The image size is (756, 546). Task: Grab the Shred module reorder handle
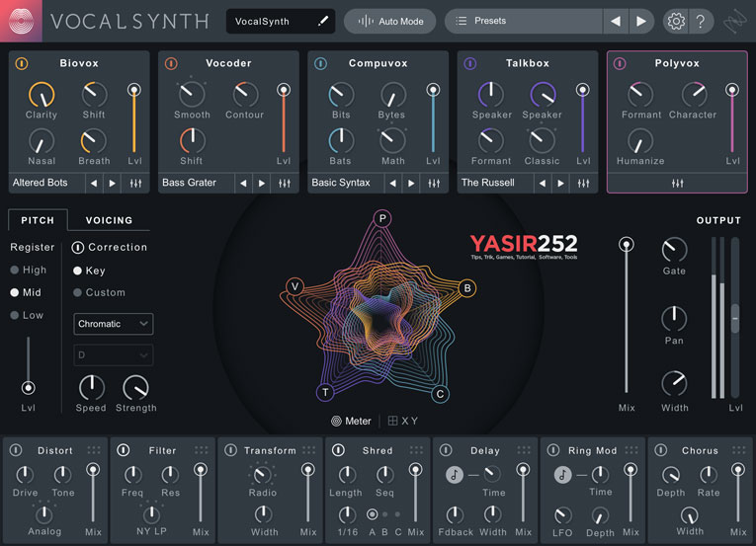click(416, 450)
